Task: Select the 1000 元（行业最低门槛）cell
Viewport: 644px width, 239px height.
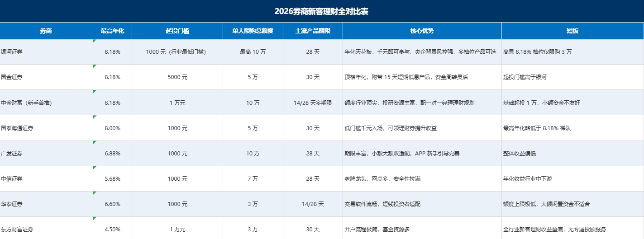Action: (177, 52)
